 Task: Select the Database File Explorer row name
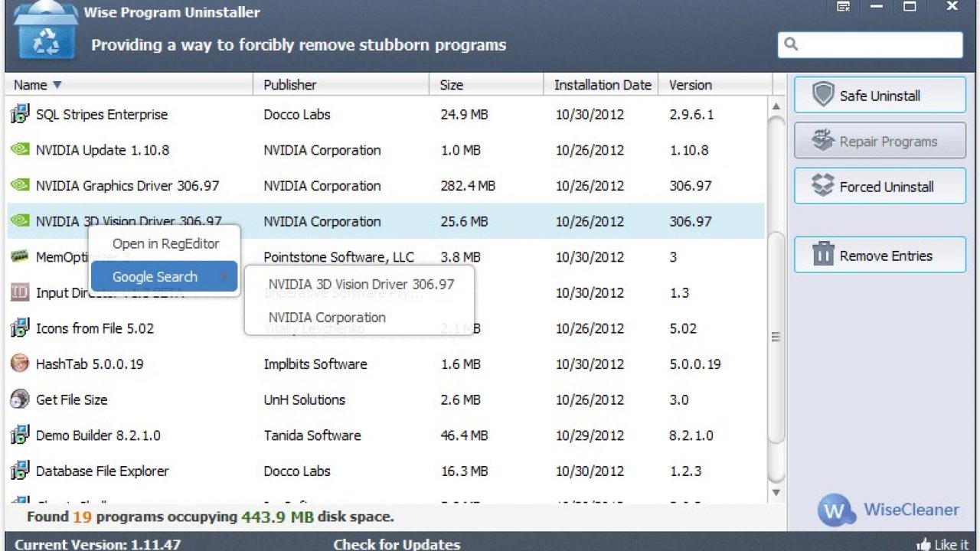102,471
